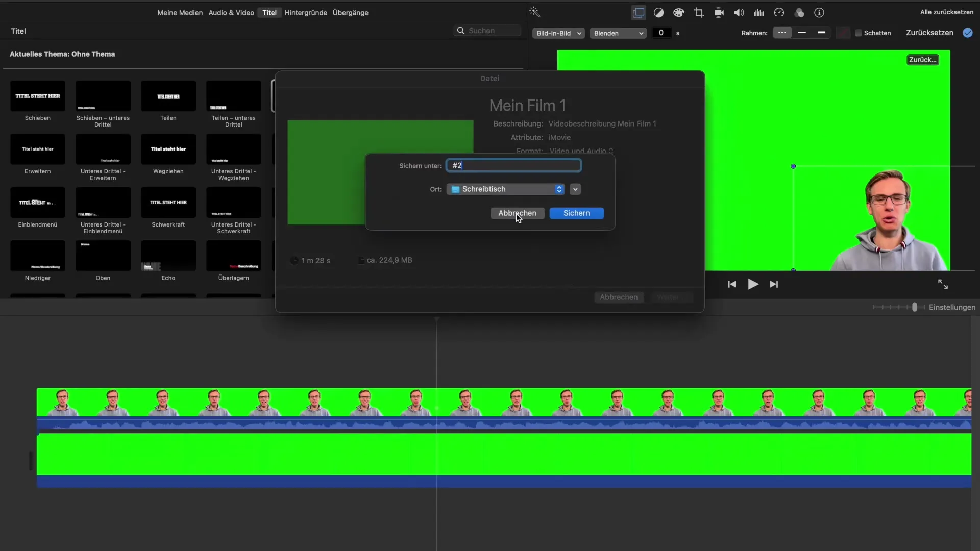This screenshot has height=551, width=980.
Task: Select the Oben title thumbnail
Action: (103, 256)
